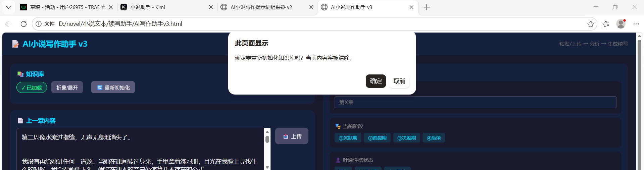The height and width of the screenshot is (170, 644).
Task: Open the favorites list icon
Action: [x=606, y=24]
